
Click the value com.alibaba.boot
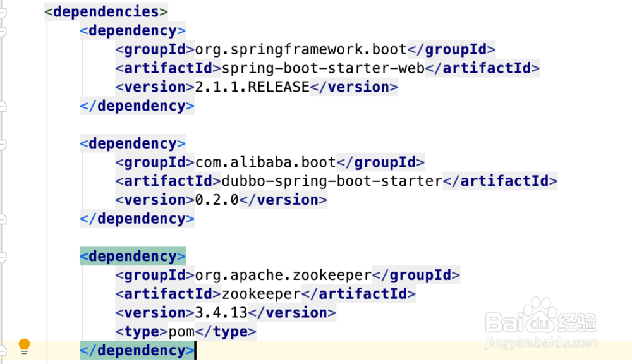pyautogui.click(x=265, y=162)
